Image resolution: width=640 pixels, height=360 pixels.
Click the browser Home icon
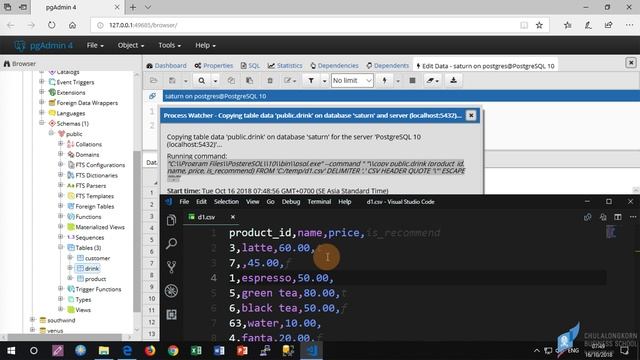[x=72, y=25]
